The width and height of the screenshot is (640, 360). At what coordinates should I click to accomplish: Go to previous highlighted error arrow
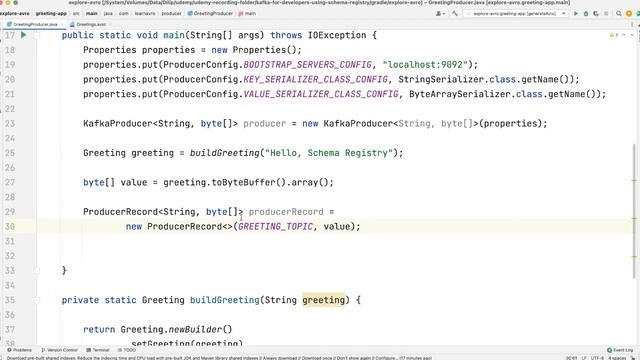[624, 35]
